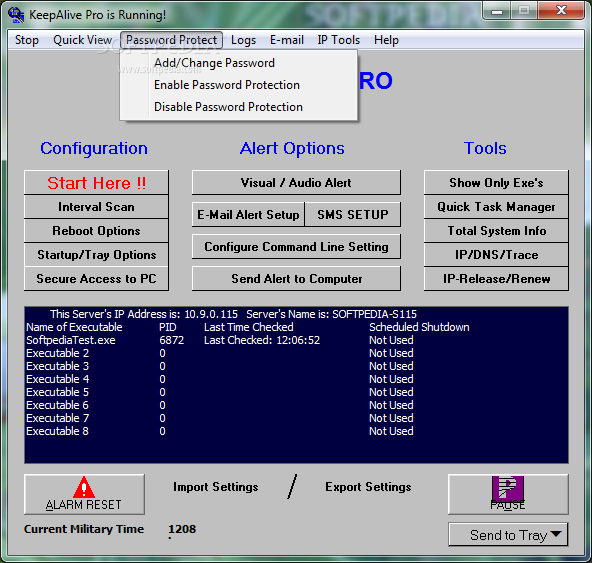
Task: Open Total System Info
Action: pyautogui.click(x=496, y=231)
